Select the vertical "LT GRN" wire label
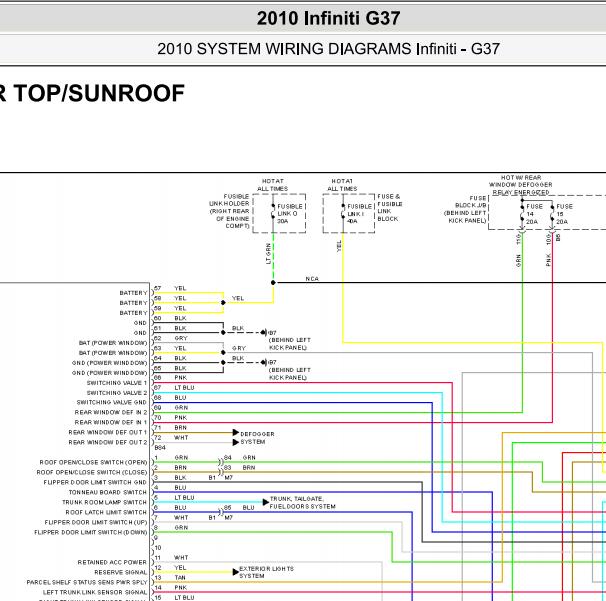Screen dimensions: 606x601 tap(268, 254)
